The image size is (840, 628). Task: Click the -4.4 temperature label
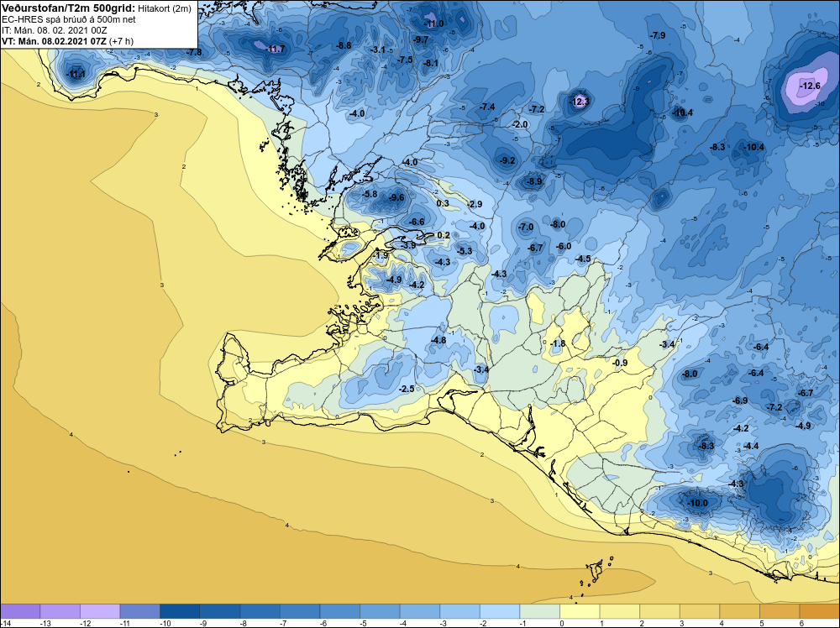[750, 446]
